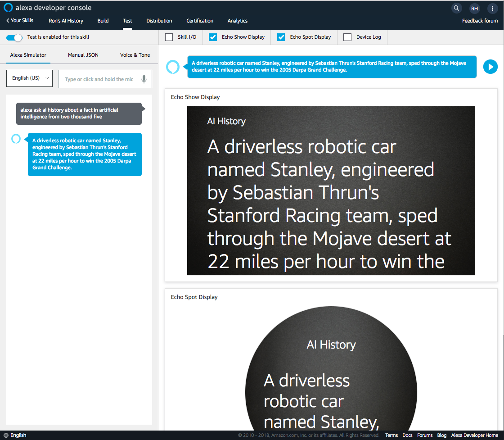Click the globe language icon in footer
The width and height of the screenshot is (504, 440).
click(x=6, y=435)
